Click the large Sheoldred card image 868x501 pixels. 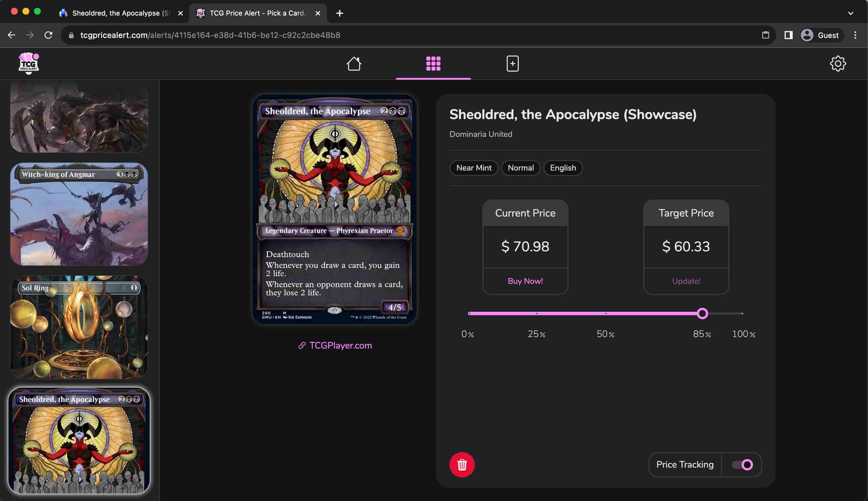pyautogui.click(x=335, y=209)
